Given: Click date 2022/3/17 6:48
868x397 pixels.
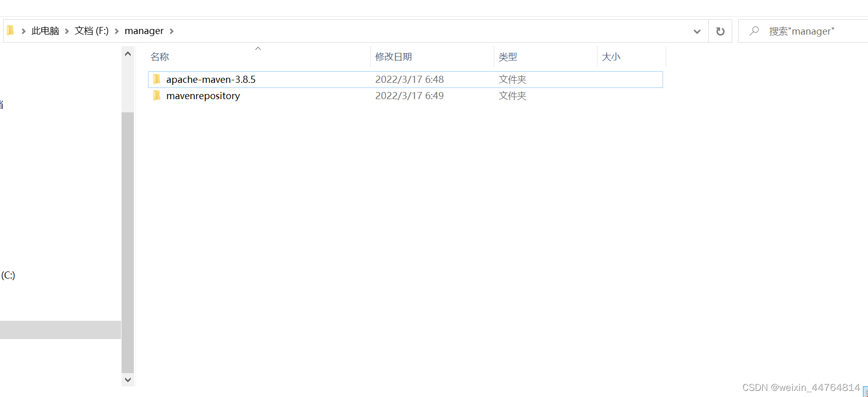Looking at the screenshot, I should (409, 79).
